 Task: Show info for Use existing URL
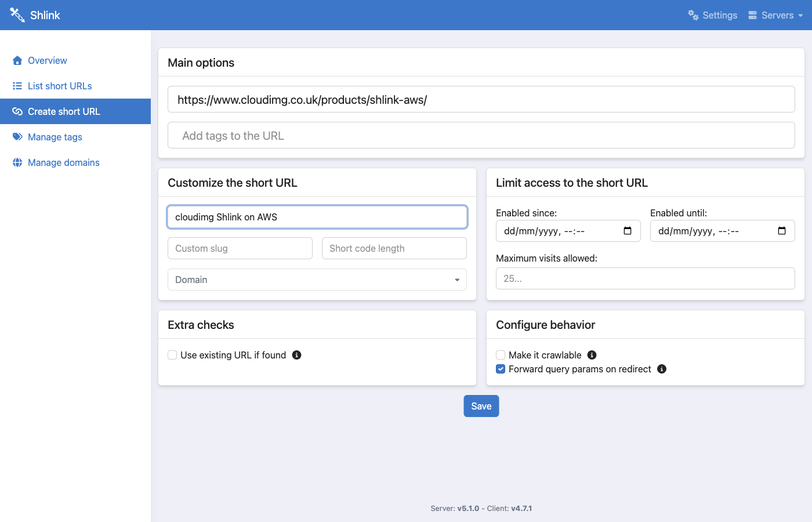tap(296, 355)
